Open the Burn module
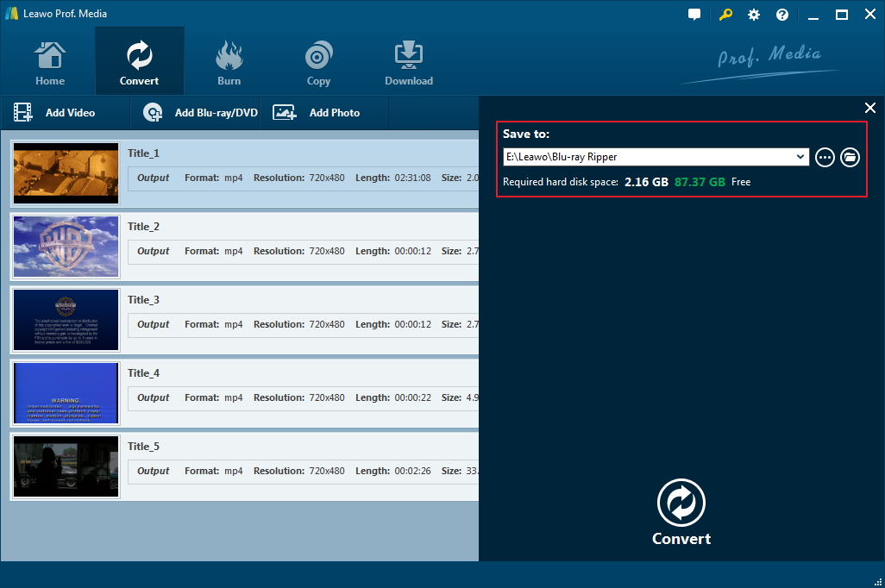885x588 pixels. (x=229, y=63)
